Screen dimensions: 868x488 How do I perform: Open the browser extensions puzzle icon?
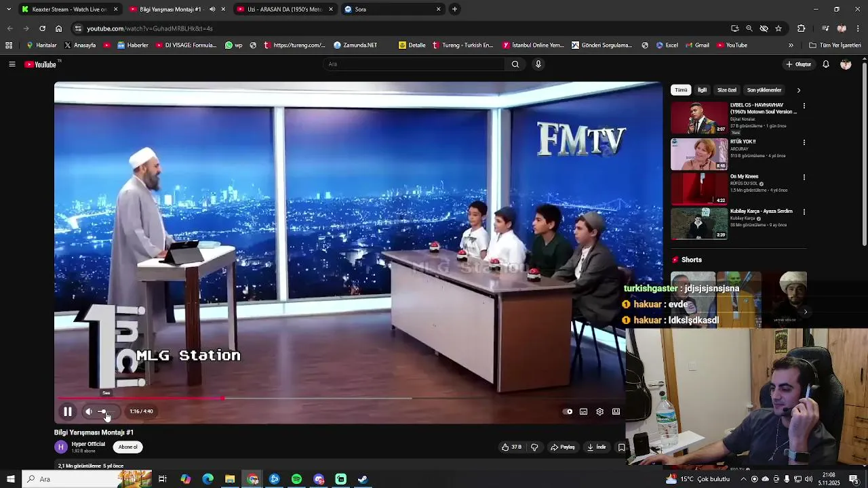(801, 28)
